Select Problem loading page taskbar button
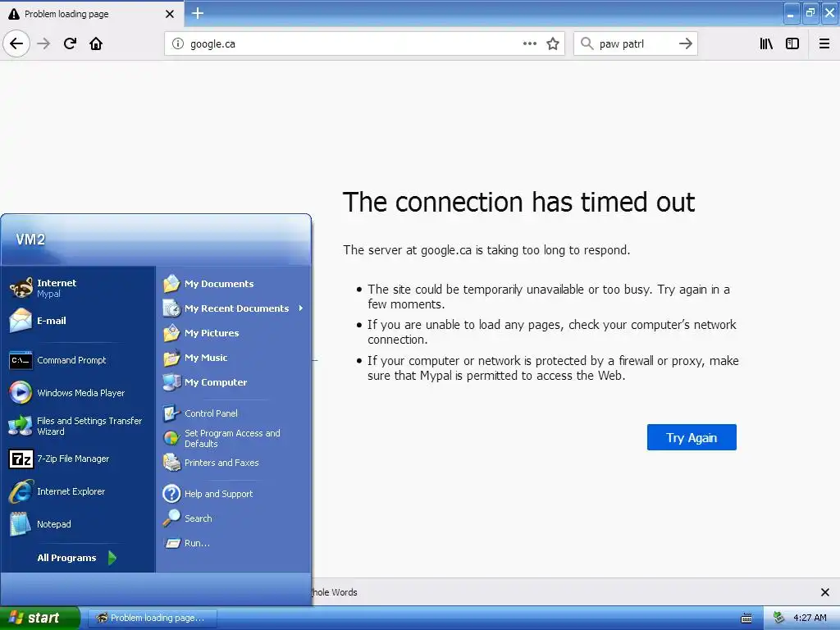This screenshot has width=840, height=630. [x=152, y=618]
